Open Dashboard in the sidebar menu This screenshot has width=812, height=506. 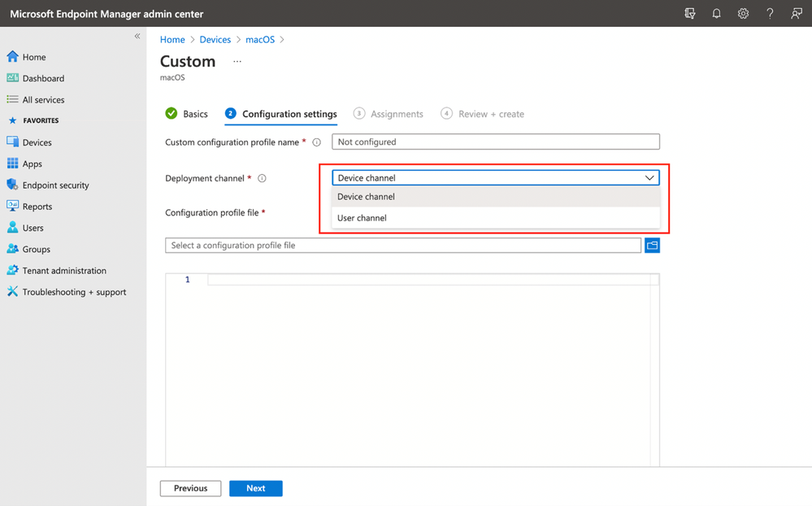pos(44,78)
